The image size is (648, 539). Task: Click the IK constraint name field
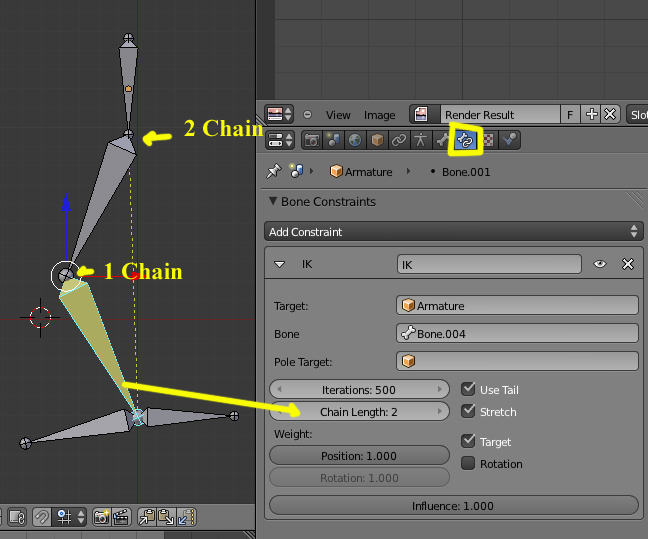click(489, 265)
